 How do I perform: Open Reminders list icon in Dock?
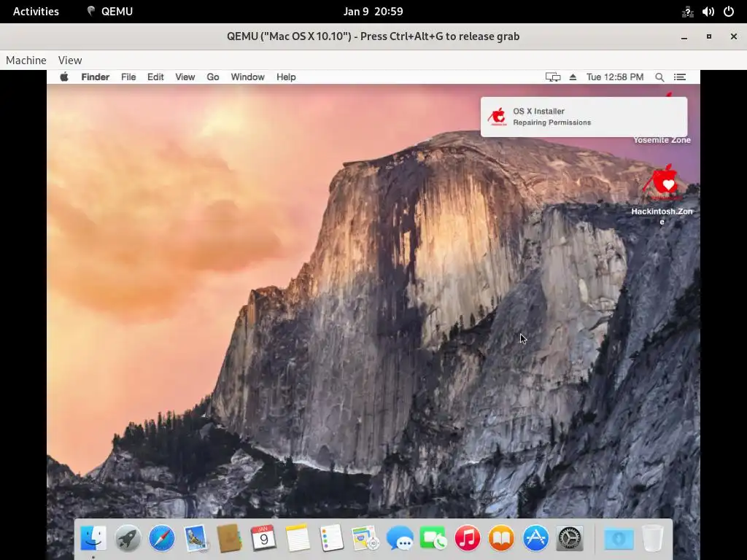[332, 539]
